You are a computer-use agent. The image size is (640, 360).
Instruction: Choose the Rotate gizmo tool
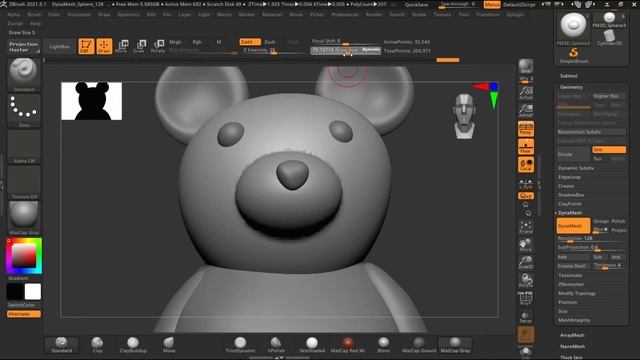point(158,47)
